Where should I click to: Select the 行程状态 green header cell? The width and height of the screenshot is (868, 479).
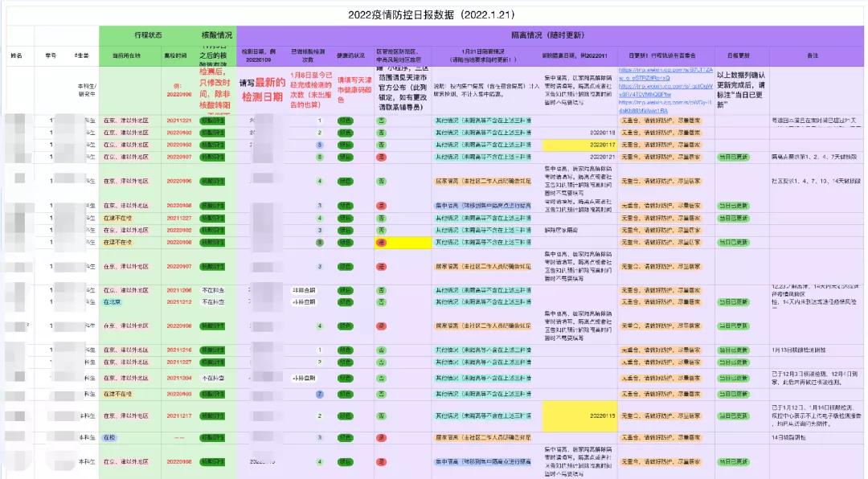[x=150, y=35]
